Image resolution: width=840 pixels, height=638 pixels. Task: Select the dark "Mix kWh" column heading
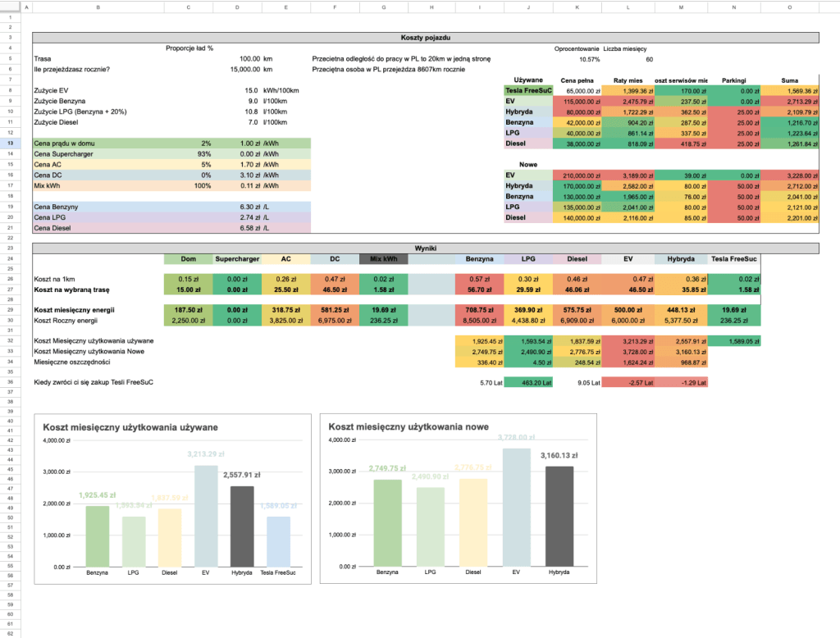[383, 259]
